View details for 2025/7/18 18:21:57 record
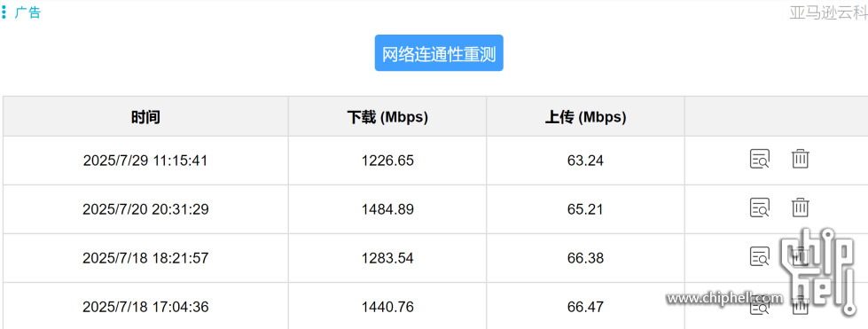Viewport: 868px width, 329px height. (760, 257)
